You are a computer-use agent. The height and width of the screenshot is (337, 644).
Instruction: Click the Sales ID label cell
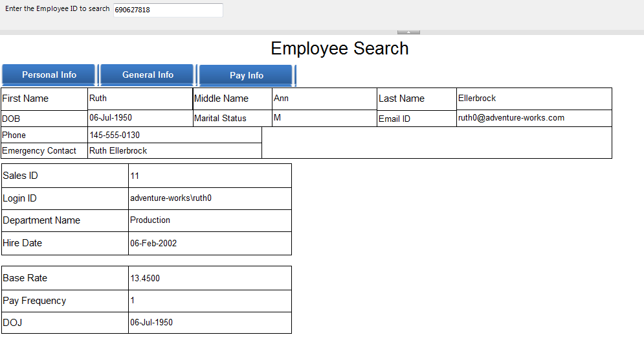[x=65, y=176]
